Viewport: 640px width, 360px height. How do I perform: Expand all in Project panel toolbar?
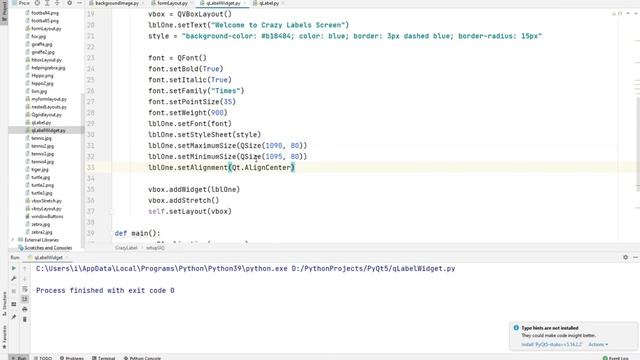click(47, 3)
